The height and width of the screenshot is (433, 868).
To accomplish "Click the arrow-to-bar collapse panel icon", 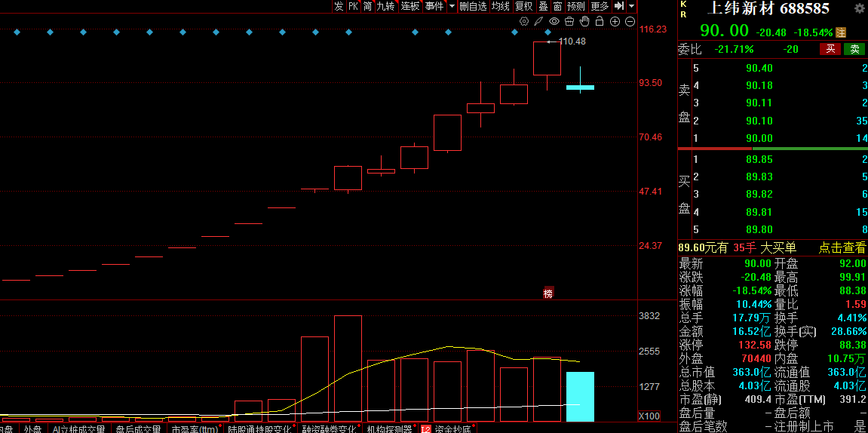I will (619, 6).
